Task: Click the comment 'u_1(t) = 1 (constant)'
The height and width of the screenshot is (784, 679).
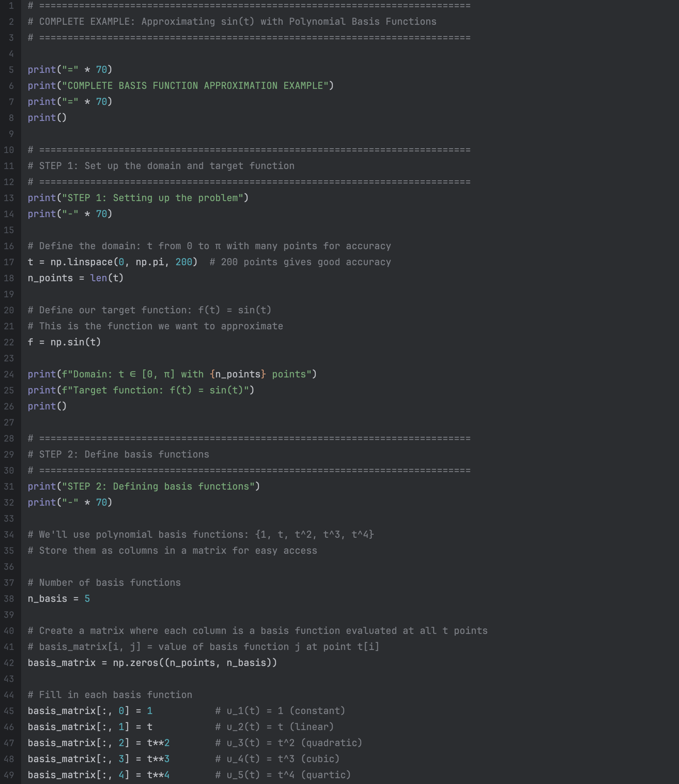Action: (x=280, y=711)
